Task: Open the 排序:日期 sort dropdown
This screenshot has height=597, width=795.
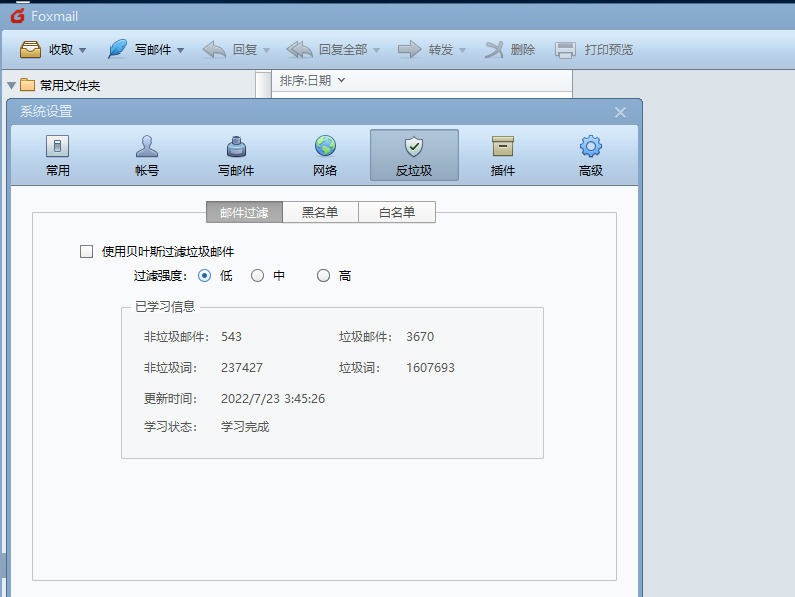Action: [312, 81]
